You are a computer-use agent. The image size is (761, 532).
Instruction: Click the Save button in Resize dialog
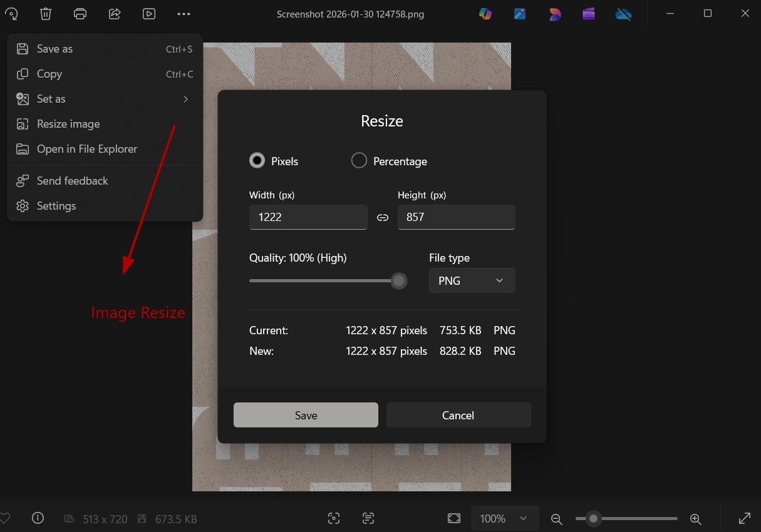click(x=306, y=415)
